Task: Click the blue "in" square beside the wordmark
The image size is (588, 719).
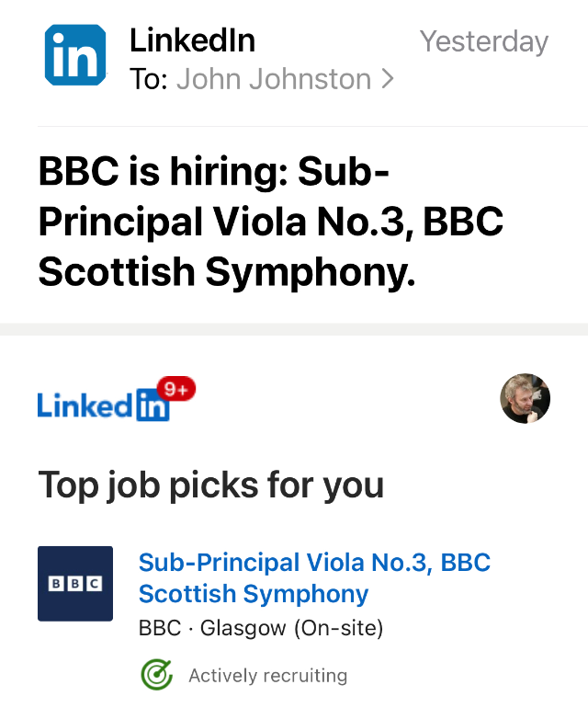Action: pyautogui.click(x=152, y=406)
